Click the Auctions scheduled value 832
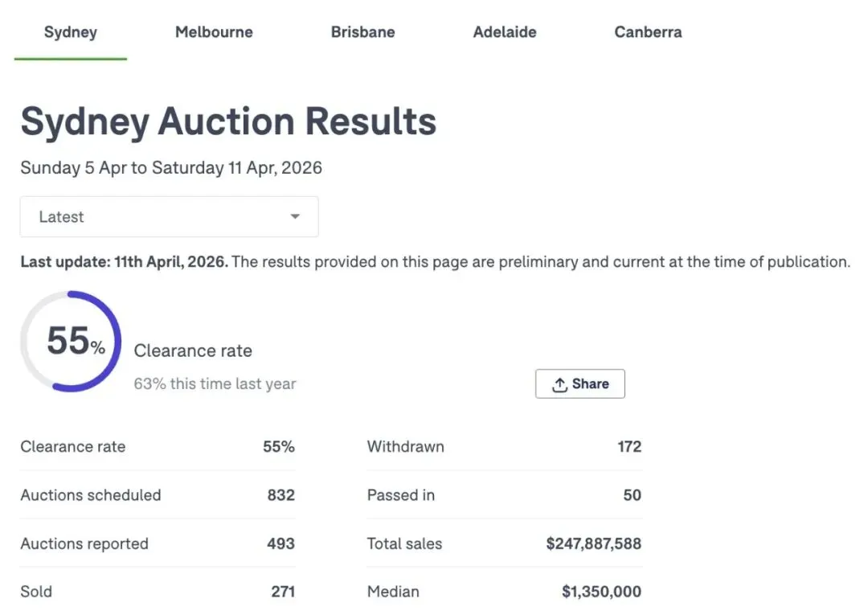The width and height of the screenshot is (868, 615). tap(280, 495)
